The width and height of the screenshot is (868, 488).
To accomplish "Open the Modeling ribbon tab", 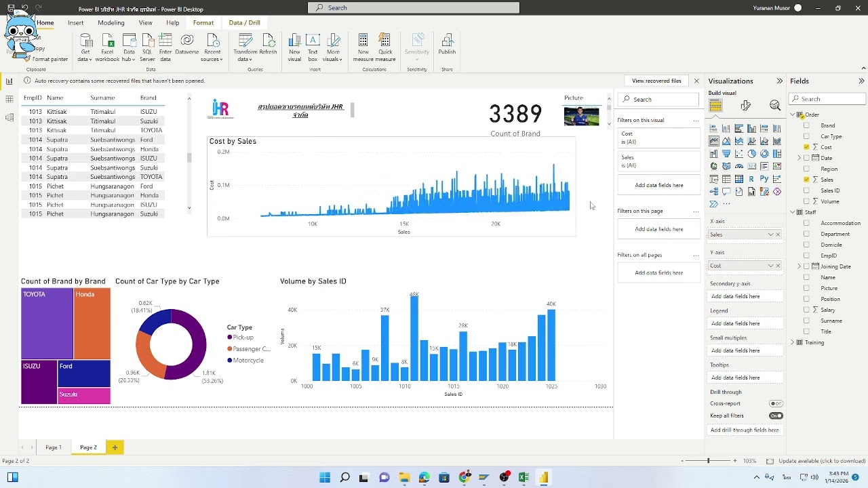I will (111, 22).
